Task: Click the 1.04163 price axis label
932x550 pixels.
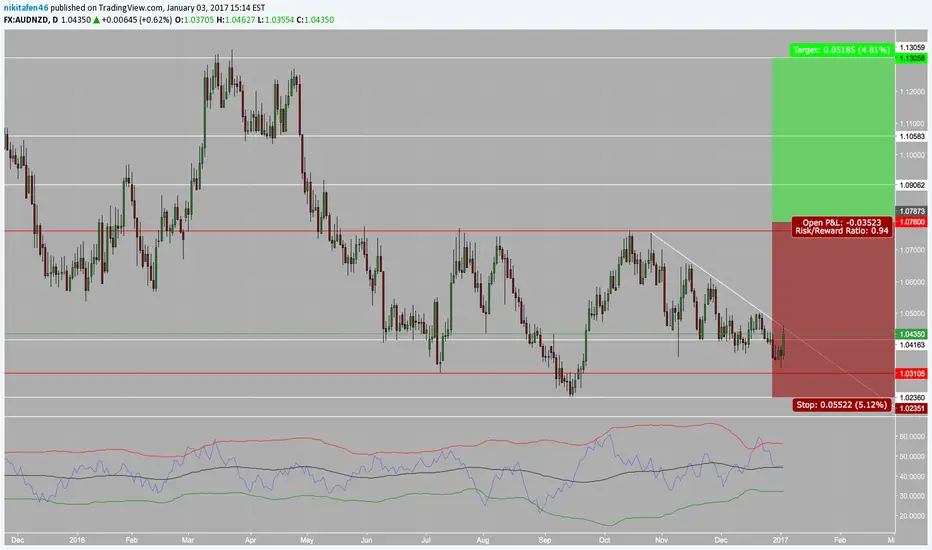Action: (x=912, y=345)
